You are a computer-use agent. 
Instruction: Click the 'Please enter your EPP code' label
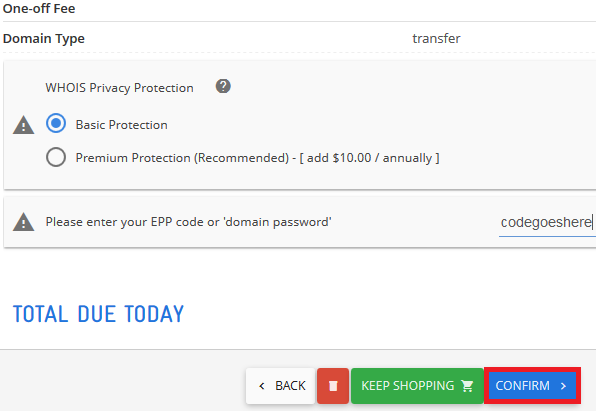pos(188,222)
